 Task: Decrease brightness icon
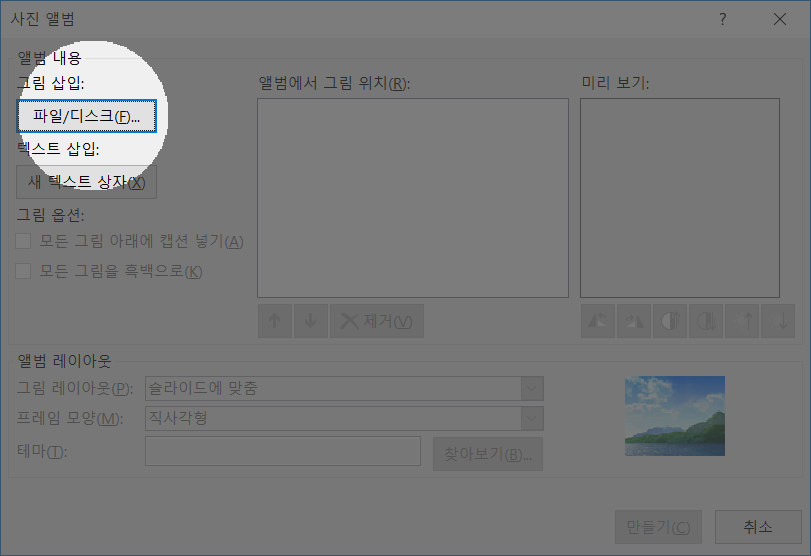[x=778, y=321]
